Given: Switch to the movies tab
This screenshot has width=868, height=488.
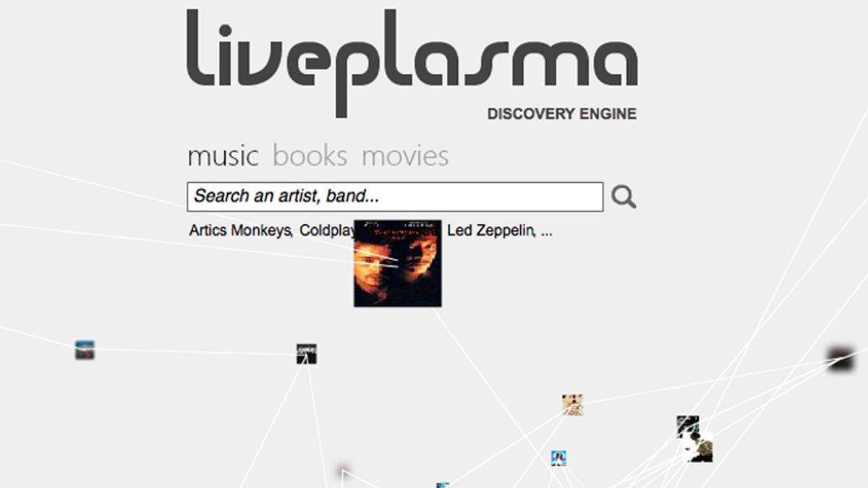Looking at the screenshot, I should (405, 156).
